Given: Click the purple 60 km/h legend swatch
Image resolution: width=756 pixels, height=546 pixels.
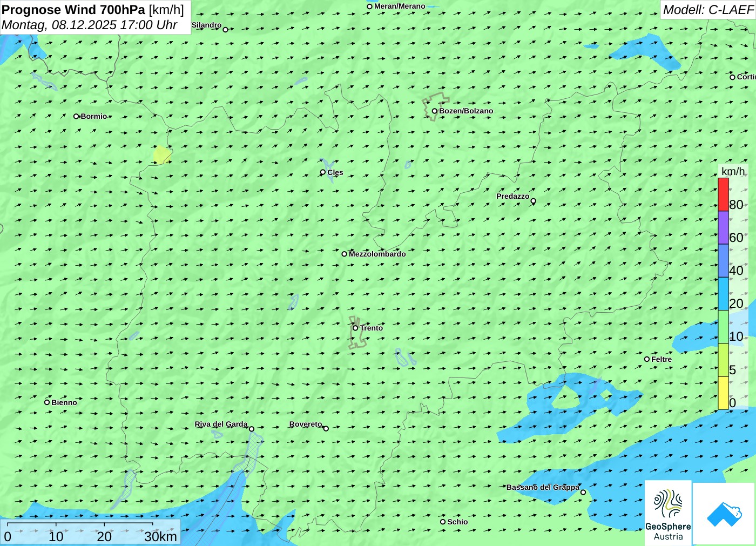Looking at the screenshot, I should click(723, 227).
